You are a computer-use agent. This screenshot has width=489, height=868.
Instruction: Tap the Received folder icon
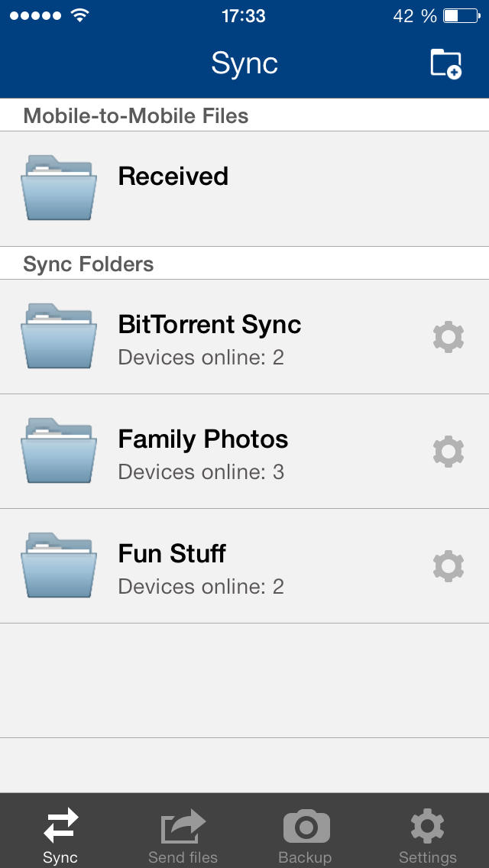point(59,188)
